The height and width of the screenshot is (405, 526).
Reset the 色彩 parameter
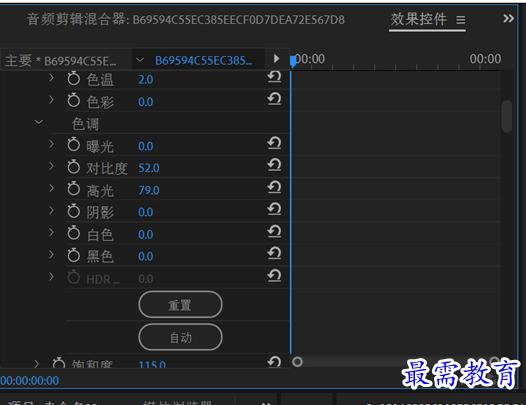[x=274, y=99]
